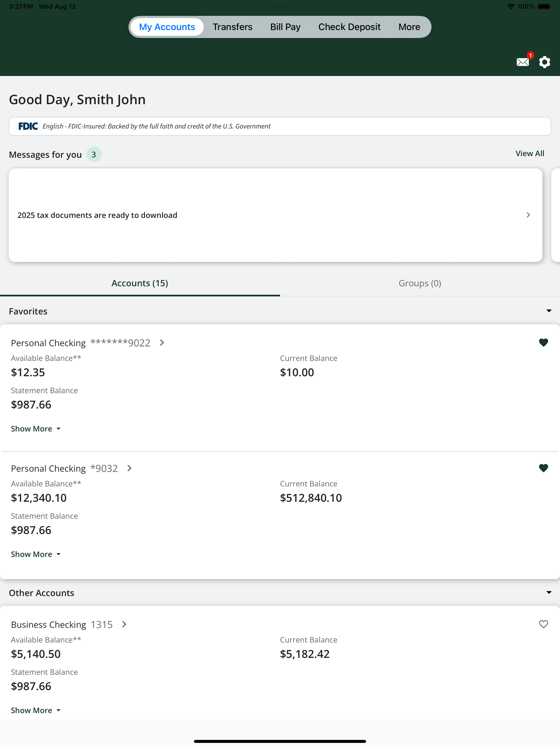This screenshot has height=747, width=560.
Task: Open the Check Deposit tab
Action: click(x=349, y=27)
